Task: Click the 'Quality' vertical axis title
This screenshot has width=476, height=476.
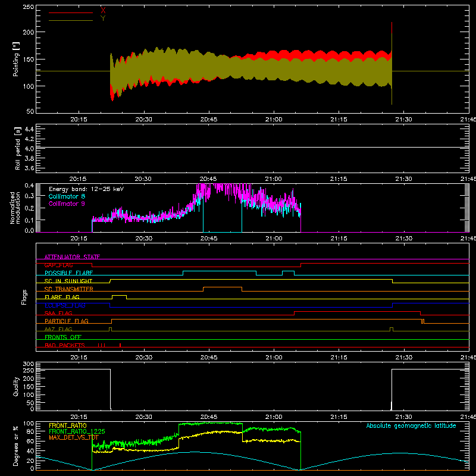Action: [16, 386]
